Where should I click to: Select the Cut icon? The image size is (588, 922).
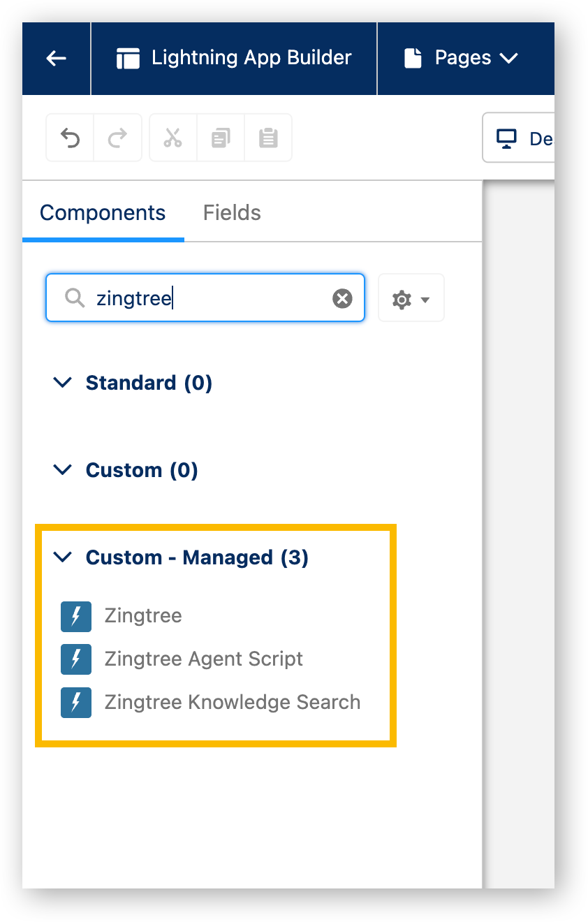(x=172, y=137)
